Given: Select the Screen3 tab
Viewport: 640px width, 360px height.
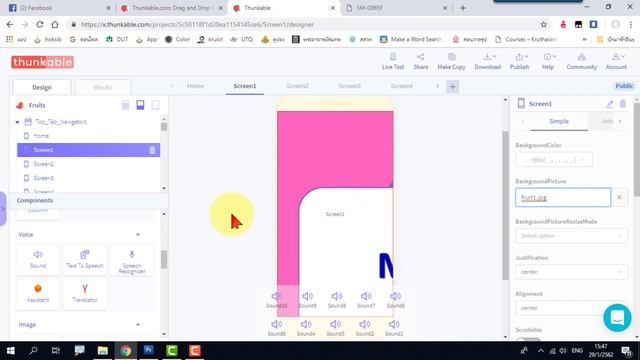Looking at the screenshot, I should [349, 86].
